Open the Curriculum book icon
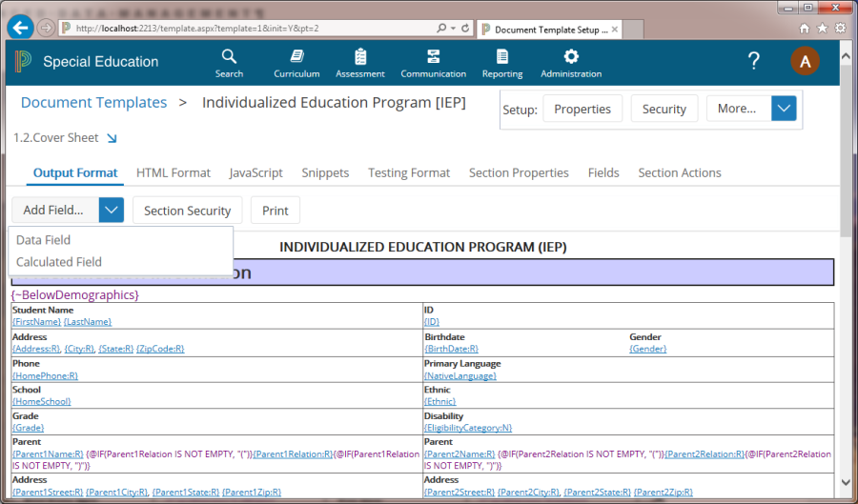 coord(296,57)
